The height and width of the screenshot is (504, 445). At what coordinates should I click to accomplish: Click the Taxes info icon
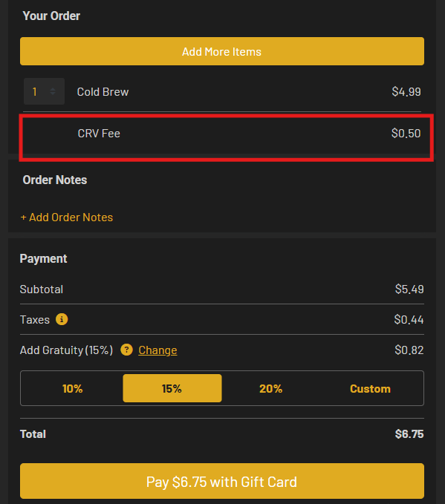click(62, 319)
